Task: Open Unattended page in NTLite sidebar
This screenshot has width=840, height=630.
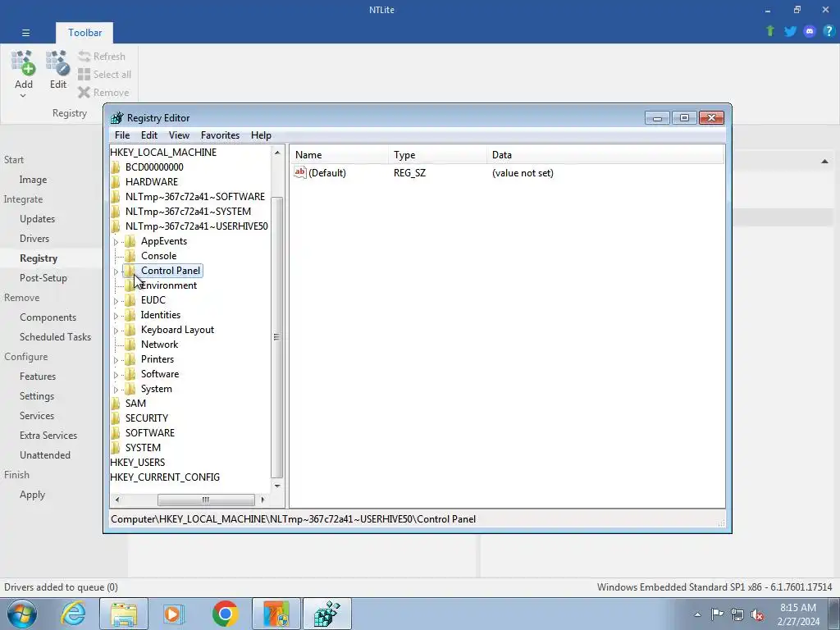Action: [45, 454]
